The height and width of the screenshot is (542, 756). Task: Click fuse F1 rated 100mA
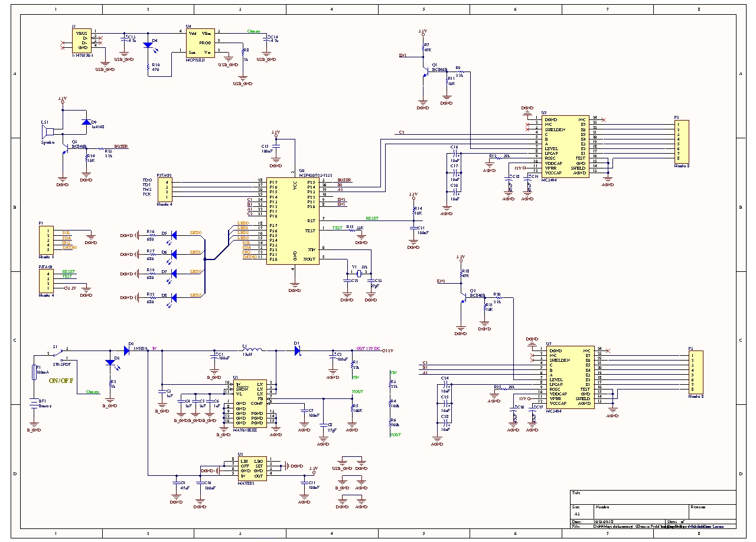tap(34, 372)
